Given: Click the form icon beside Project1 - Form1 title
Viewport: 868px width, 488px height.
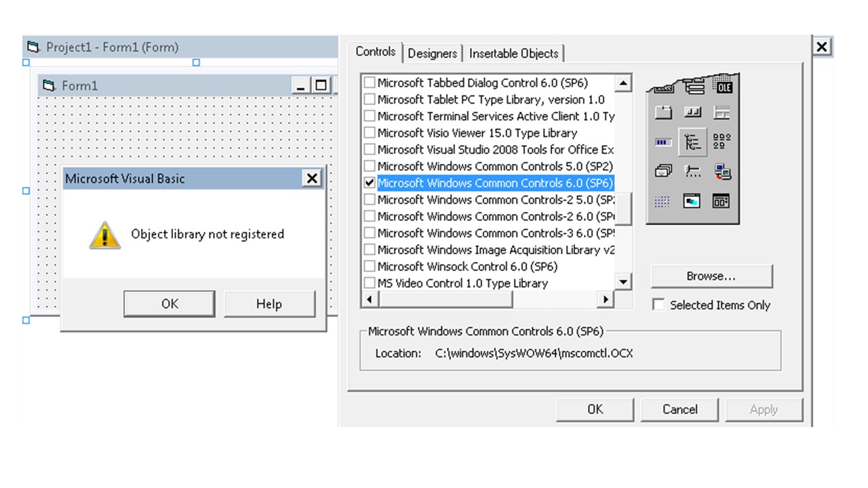Looking at the screenshot, I should [x=33, y=47].
